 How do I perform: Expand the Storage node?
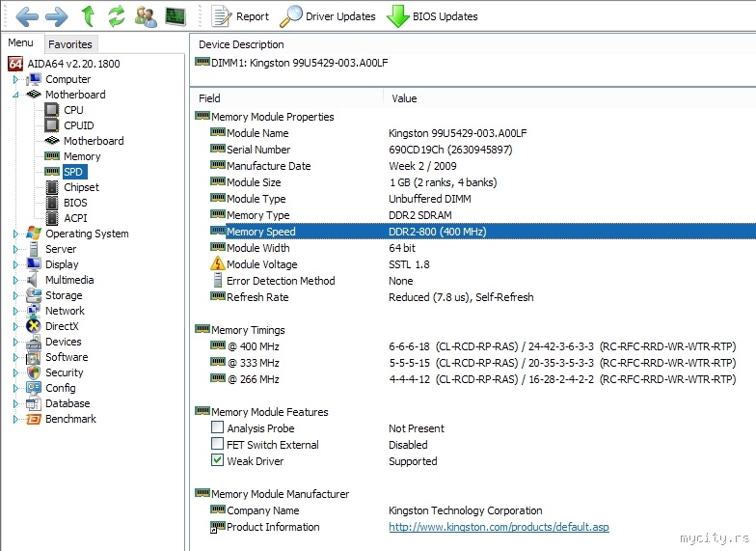tap(15, 295)
